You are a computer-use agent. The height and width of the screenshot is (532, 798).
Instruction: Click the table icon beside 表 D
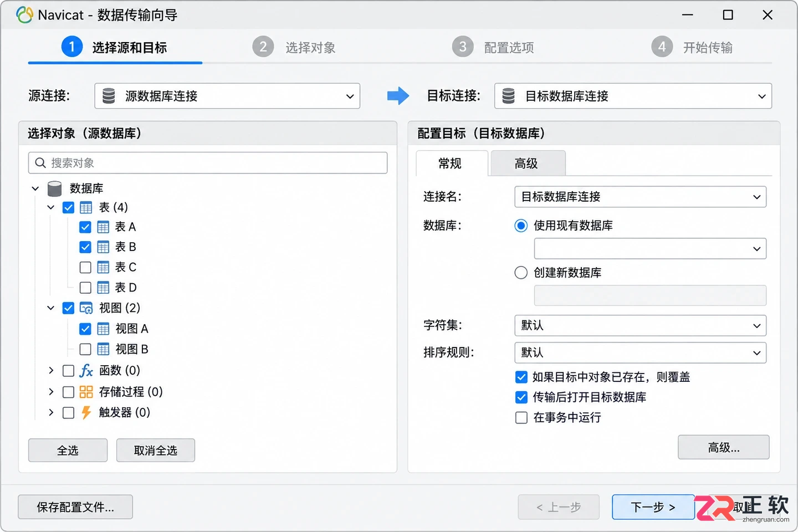coord(103,288)
